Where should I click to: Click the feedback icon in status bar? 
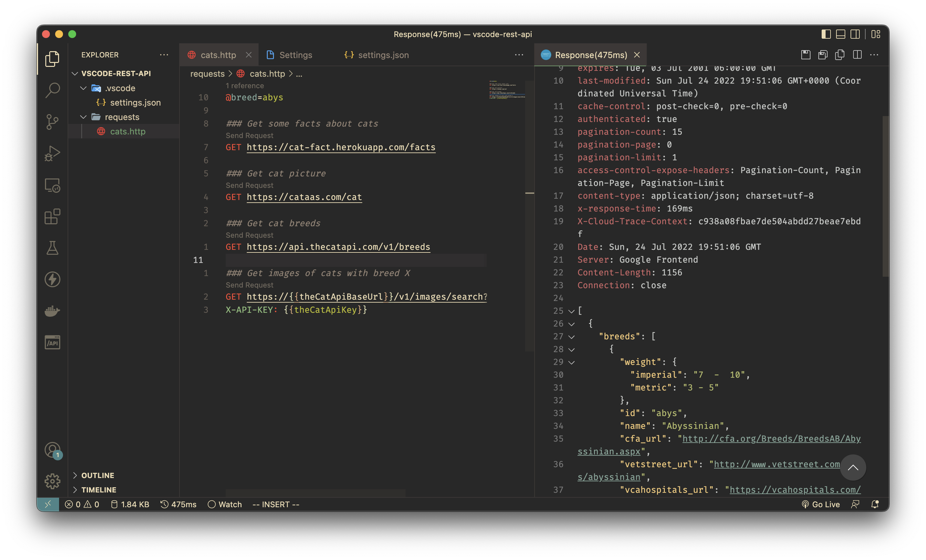coord(855,504)
